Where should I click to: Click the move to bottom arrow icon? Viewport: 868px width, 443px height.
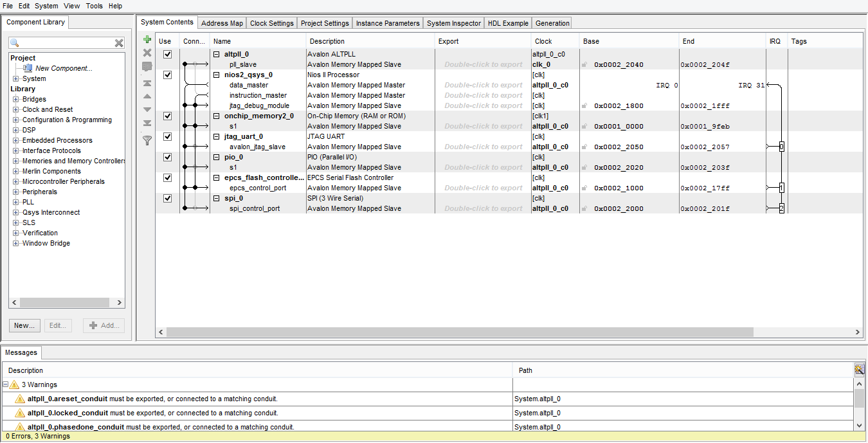tap(147, 123)
